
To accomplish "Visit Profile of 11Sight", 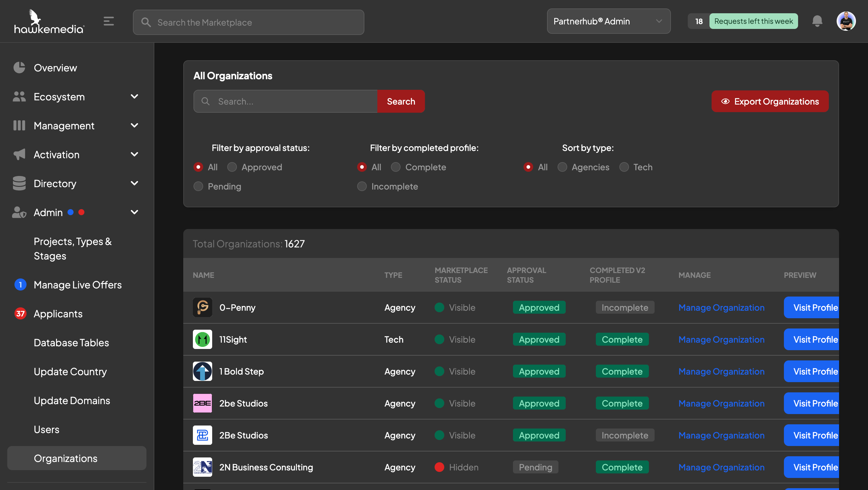I will click(812, 339).
